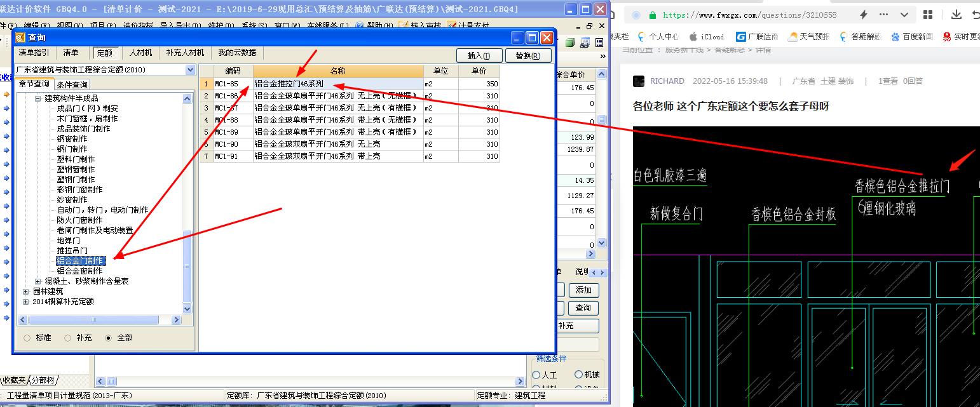Viewport: 980px width, 407px height.
Task: Click the RICHARD username link
Action: [x=667, y=81]
